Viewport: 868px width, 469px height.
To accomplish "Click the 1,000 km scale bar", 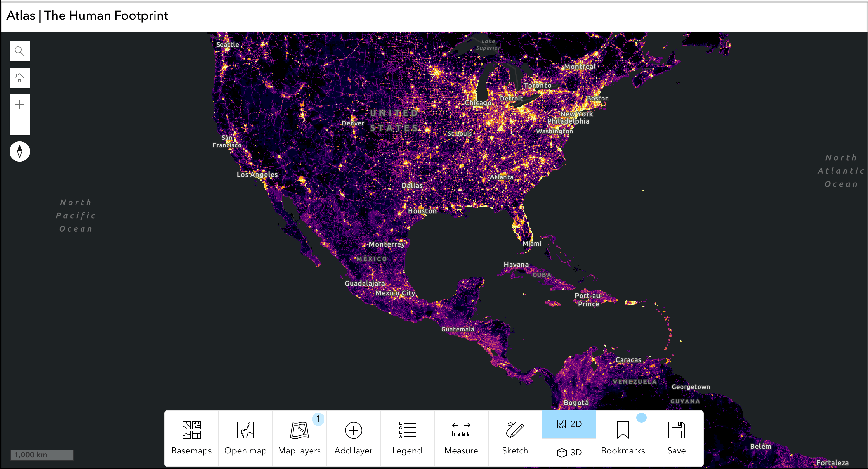I will (x=42, y=455).
